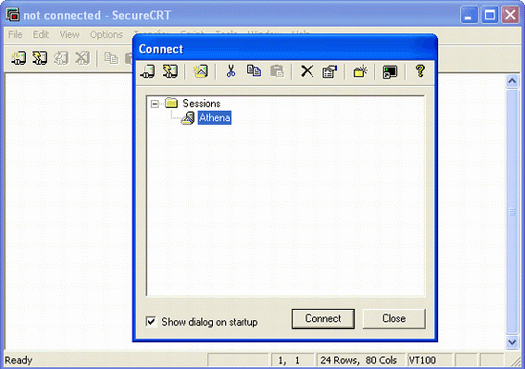
Task: Click the Sessions folder icon
Action: (171, 103)
